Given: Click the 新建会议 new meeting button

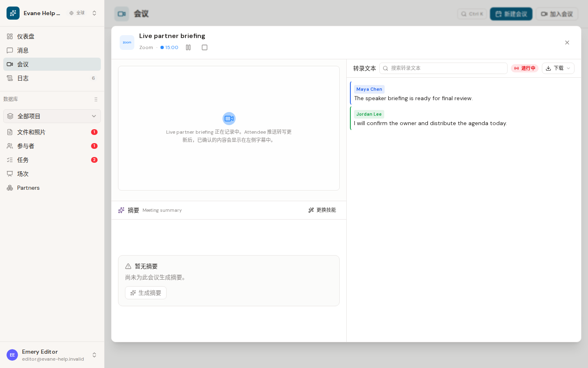Looking at the screenshot, I should tap(511, 14).
